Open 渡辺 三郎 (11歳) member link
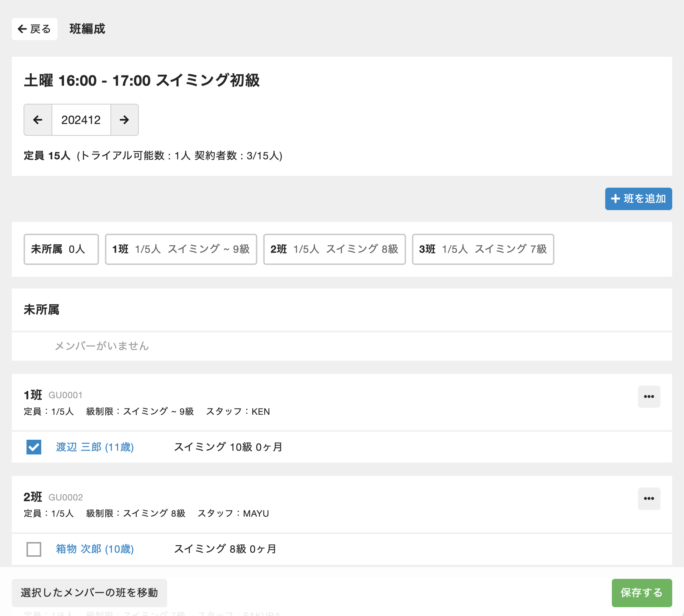This screenshot has width=684, height=616. click(x=95, y=447)
